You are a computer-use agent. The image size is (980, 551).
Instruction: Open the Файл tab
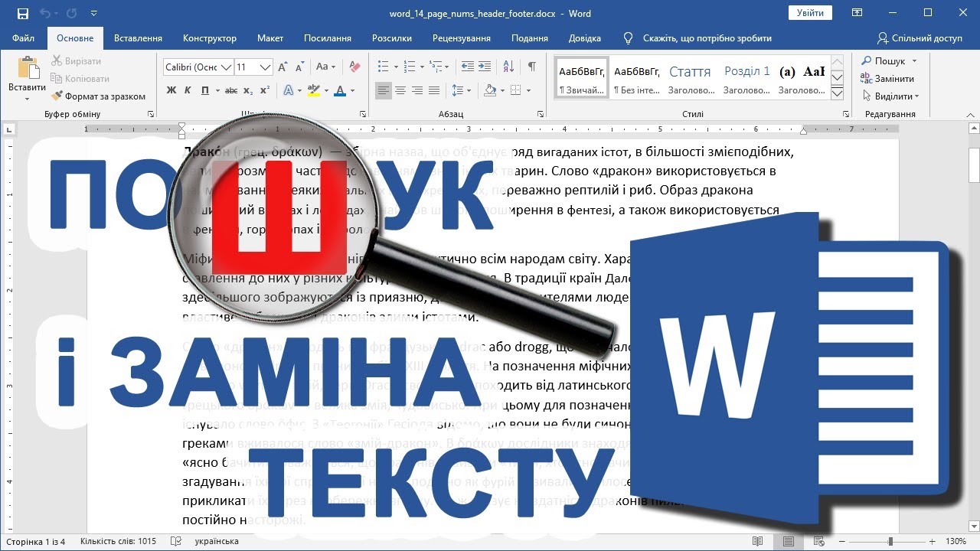click(23, 38)
